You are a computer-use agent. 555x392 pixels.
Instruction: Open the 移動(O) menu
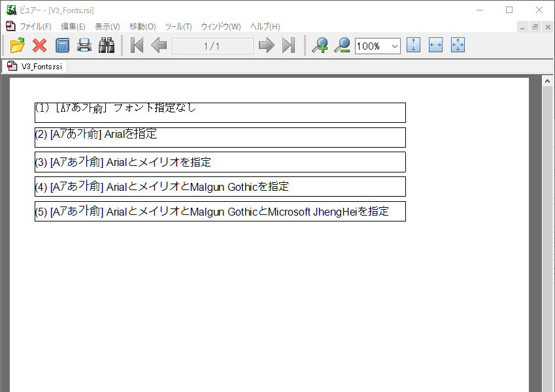[143, 27]
